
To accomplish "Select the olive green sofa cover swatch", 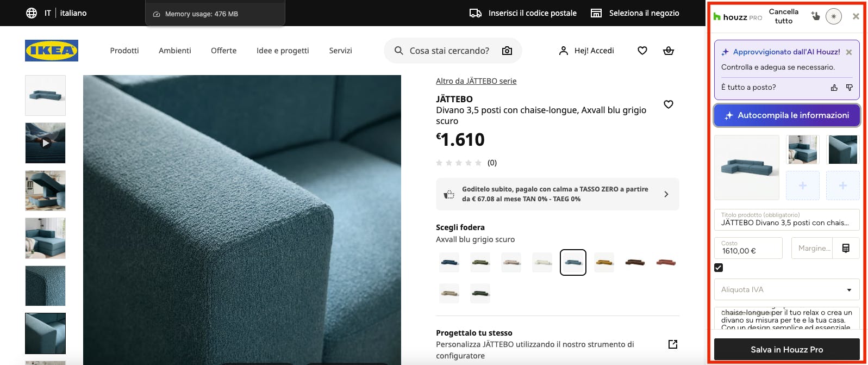I will [x=480, y=262].
